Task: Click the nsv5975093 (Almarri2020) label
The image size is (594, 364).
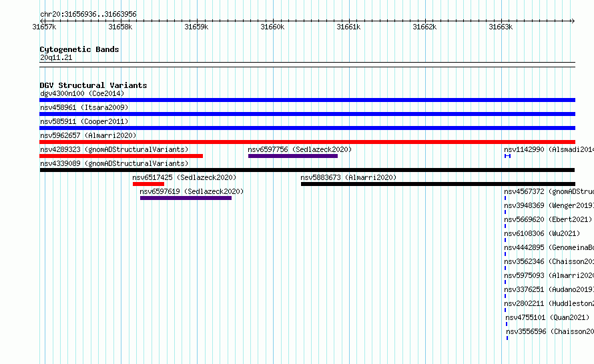Action: (549, 275)
